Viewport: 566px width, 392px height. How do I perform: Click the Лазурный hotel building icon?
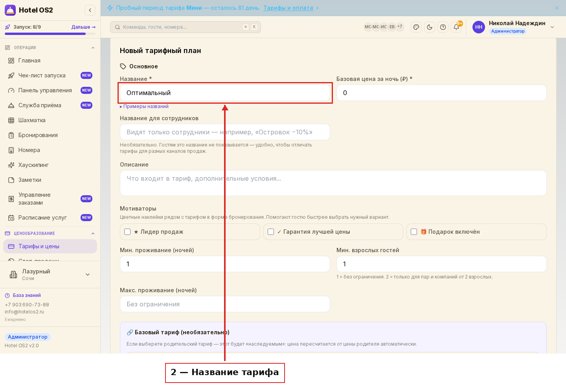coord(13,275)
